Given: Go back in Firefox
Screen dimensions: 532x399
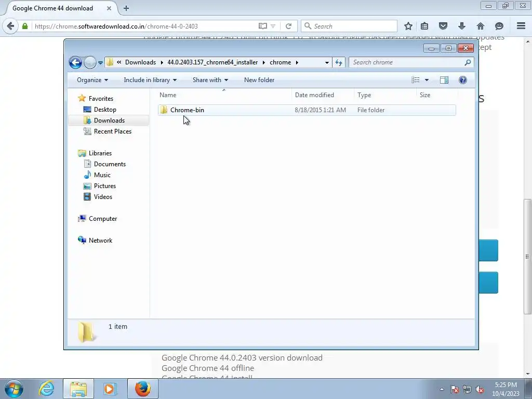Looking at the screenshot, I should point(10,26).
